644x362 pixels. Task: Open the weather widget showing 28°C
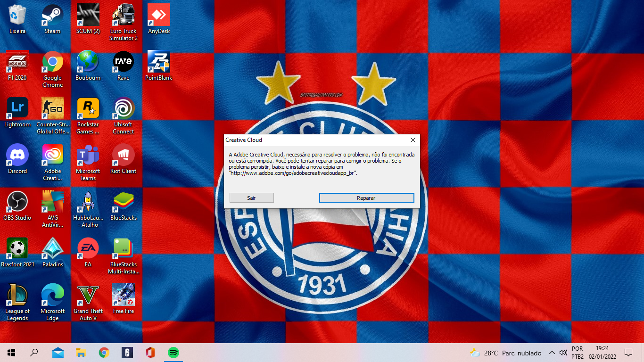pyautogui.click(x=506, y=353)
